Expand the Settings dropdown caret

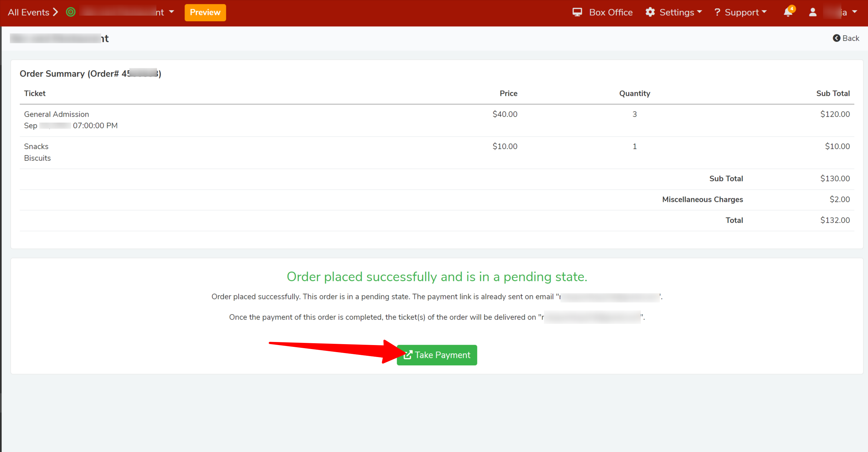700,12
